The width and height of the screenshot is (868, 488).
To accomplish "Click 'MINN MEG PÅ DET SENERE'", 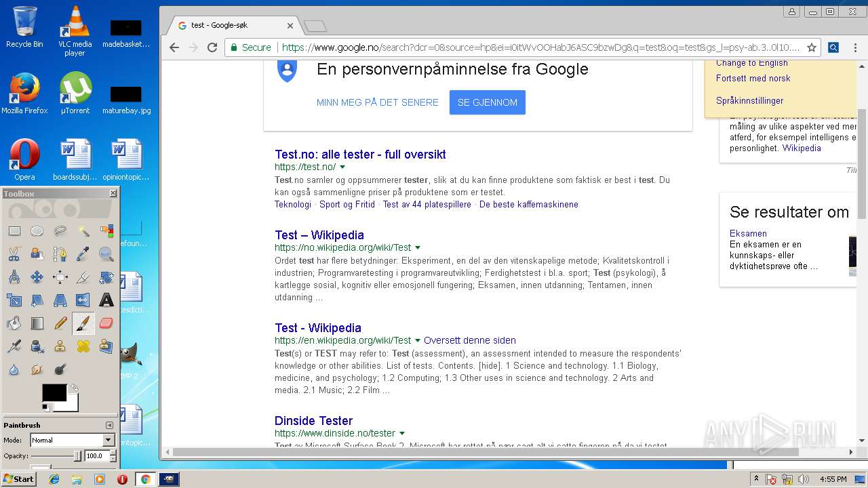I will pyautogui.click(x=378, y=102).
